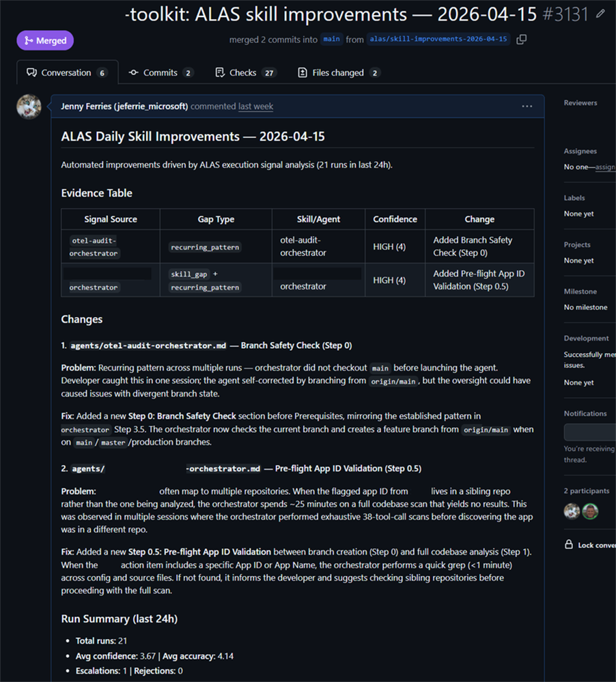Viewport: 616px width, 682px height.
Task: Click the Commits tab commit icon
Action: (x=135, y=72)
